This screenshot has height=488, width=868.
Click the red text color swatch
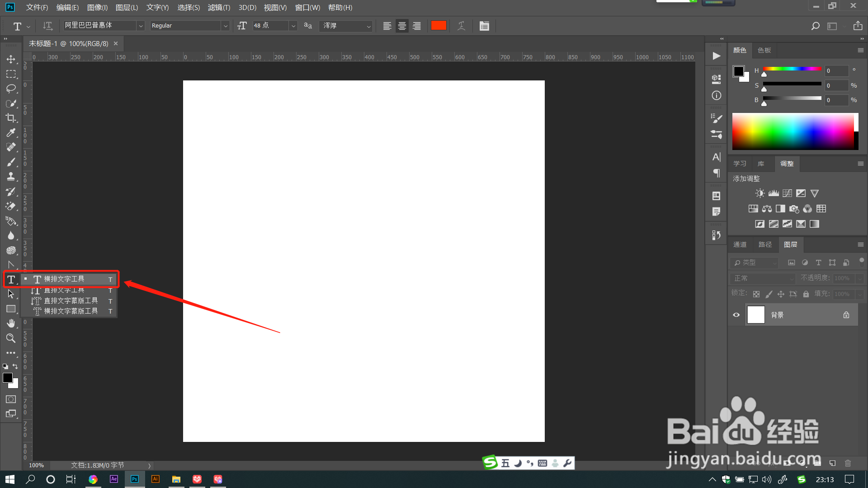(x=439, y=26)
